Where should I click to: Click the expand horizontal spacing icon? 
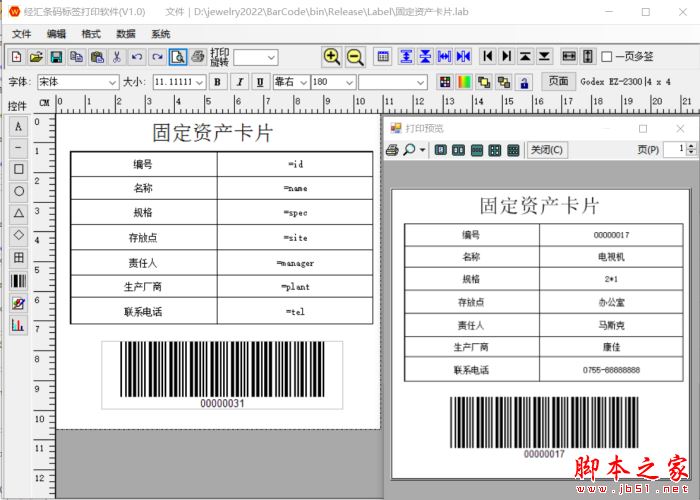click(x=444, y=56)
